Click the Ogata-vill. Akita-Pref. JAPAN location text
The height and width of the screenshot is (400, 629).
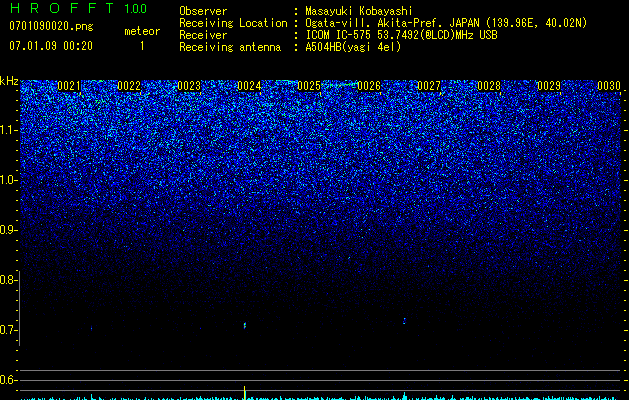[x=446, y=23]
